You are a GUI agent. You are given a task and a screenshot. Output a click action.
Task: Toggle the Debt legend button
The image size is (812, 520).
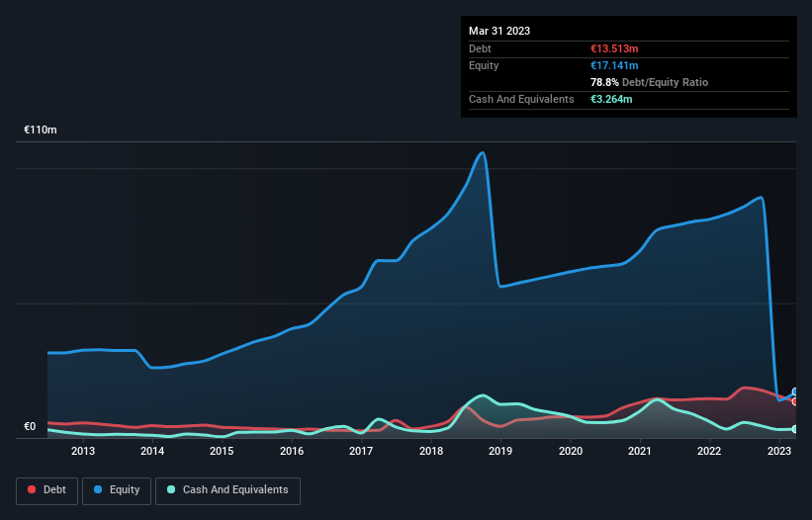pyautogui.click(x=47, y=490)
